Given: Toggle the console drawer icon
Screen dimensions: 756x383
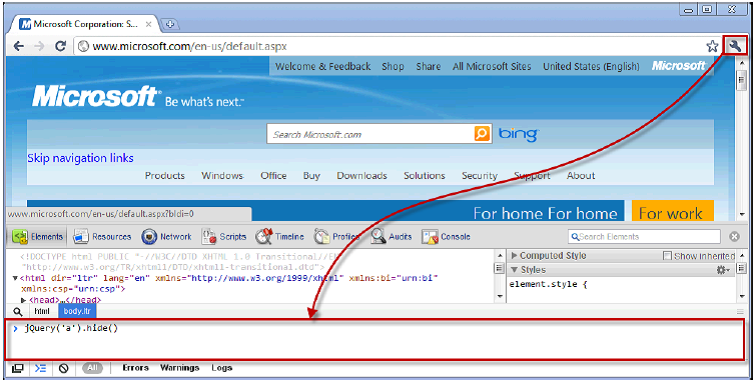Looking at the screenshot, I should pos(40,368).
